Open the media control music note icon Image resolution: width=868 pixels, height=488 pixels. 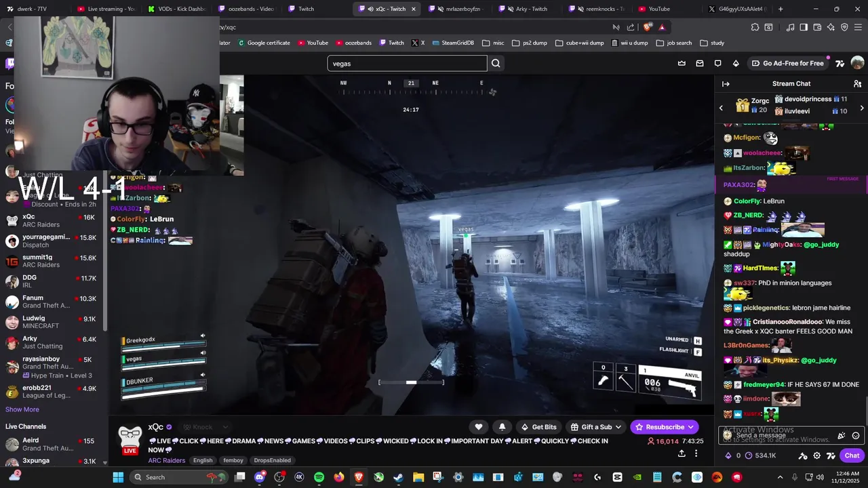[x=790, y=27]
